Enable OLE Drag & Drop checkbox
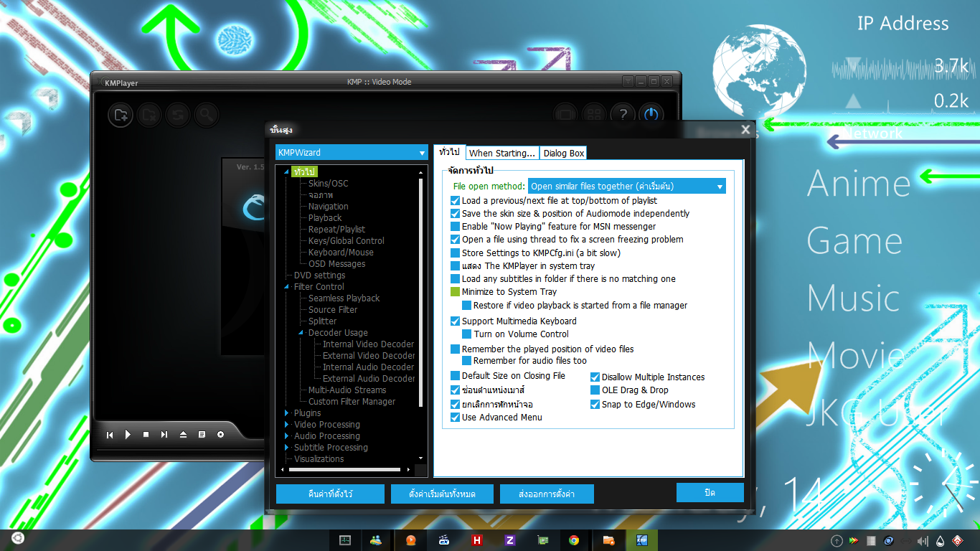Viewport: 980px width, 551px height. click(x=595, y=390)
